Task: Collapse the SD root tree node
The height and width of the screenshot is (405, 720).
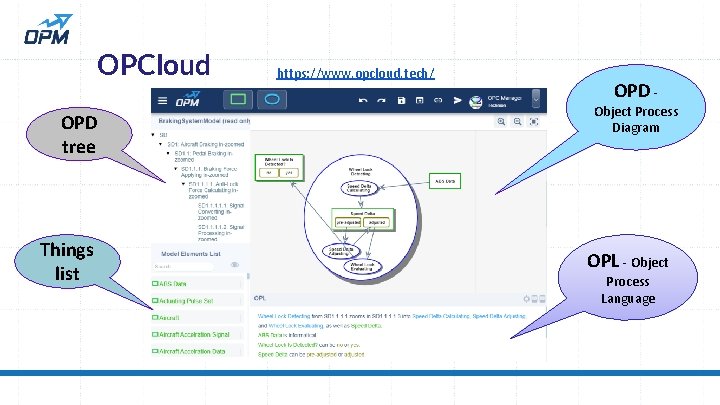Action: [x=153, y=135]
